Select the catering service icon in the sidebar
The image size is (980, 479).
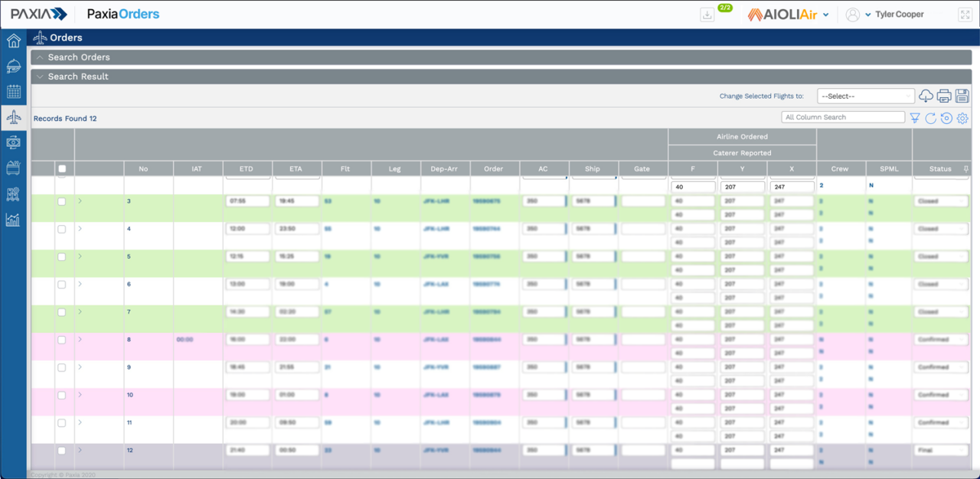click(12, 66)
